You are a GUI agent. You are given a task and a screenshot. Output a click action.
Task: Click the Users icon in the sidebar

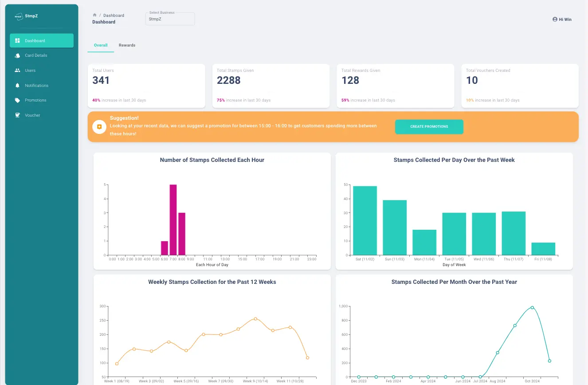pyautogui.click(x=17, y=70)
